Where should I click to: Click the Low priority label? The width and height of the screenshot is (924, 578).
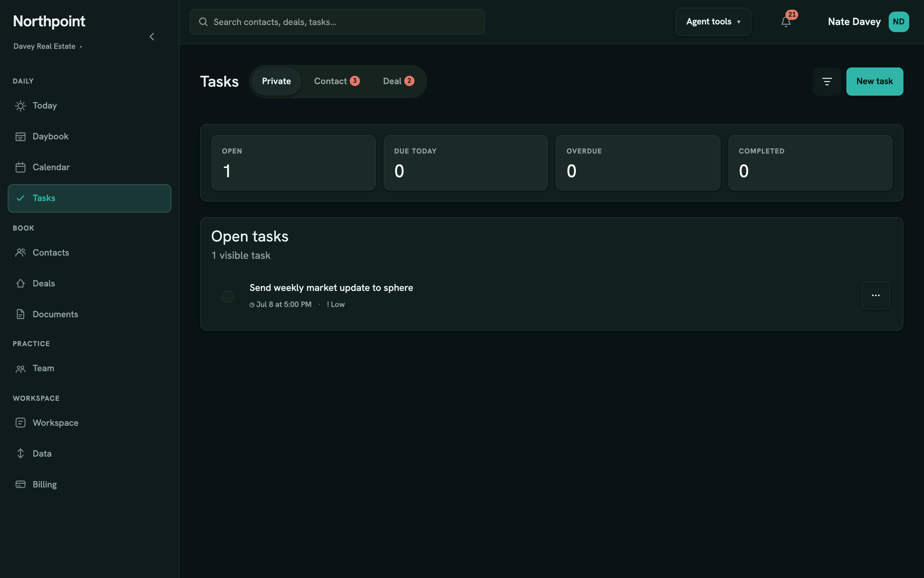pos(336,305)
